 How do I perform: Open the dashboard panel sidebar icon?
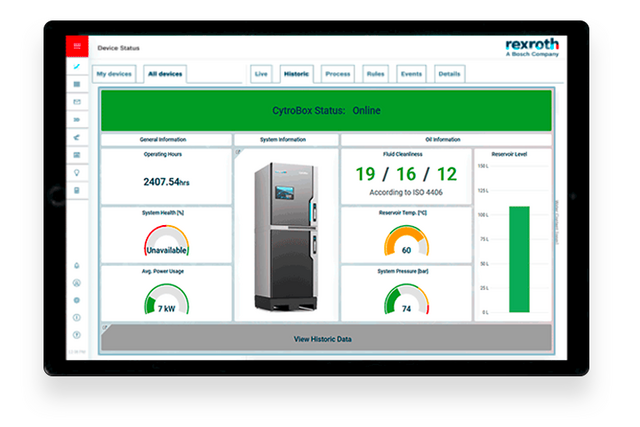click(x=77, y=155)
